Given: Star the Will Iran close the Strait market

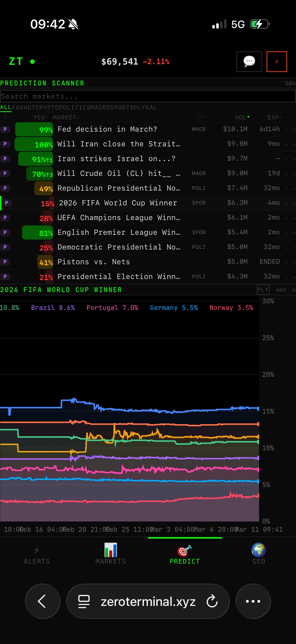Looking at the screenshot, I should click(x=286, y=145).
